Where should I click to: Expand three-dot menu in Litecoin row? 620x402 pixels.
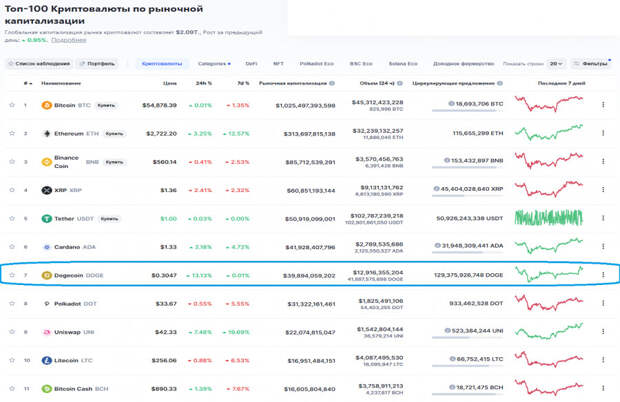[603, 360]
